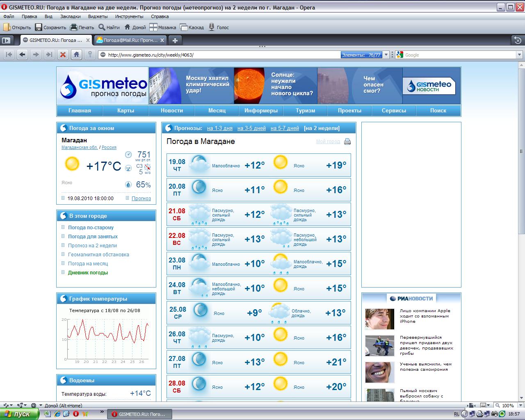
Task: Click the Voice (Голос) microphone icon
Action: click(212, 27)
